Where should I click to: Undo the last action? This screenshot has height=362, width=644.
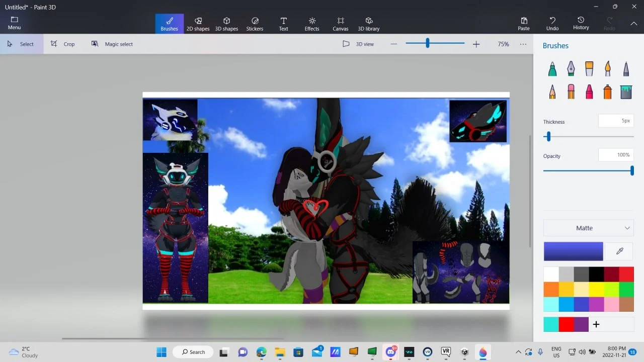[x=552, y=24]
